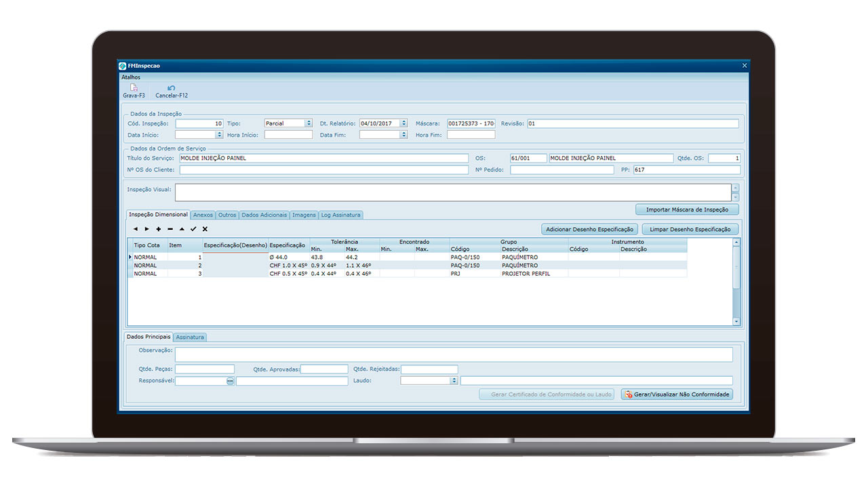
Task: Open the Atalhos menu
Action: point(131,77)
